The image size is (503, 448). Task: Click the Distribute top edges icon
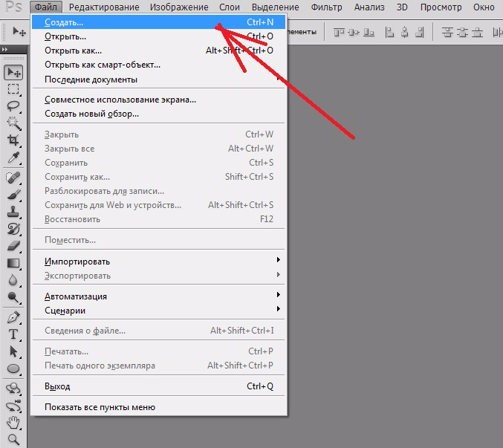(x=447, y=32)
